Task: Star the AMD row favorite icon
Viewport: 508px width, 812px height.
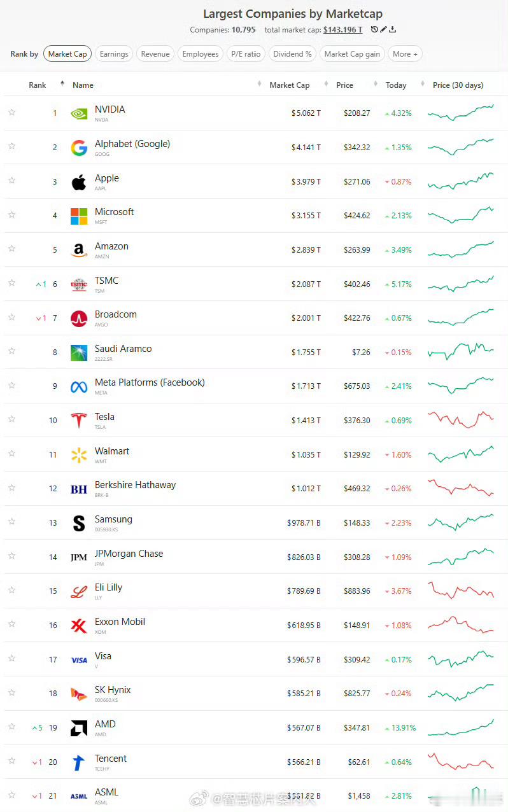Action: click(11, 727)
